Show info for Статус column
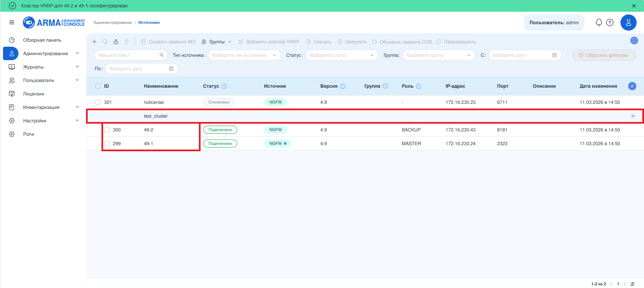 (x=224, y=86)
